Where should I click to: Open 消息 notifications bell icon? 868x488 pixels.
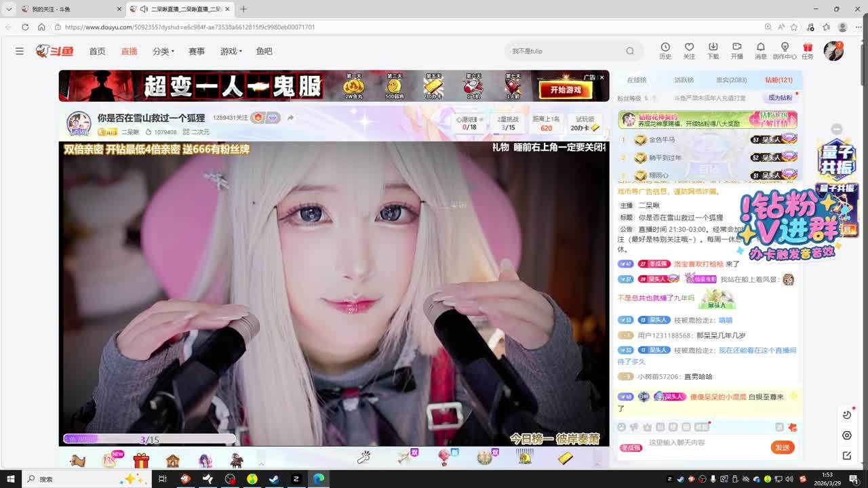(x=760, y=50)
